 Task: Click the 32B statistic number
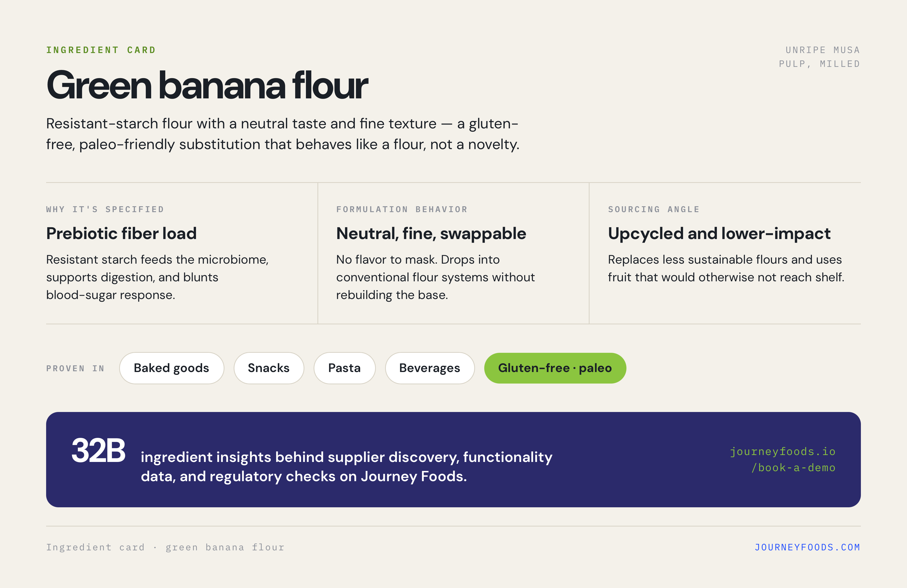98,450
